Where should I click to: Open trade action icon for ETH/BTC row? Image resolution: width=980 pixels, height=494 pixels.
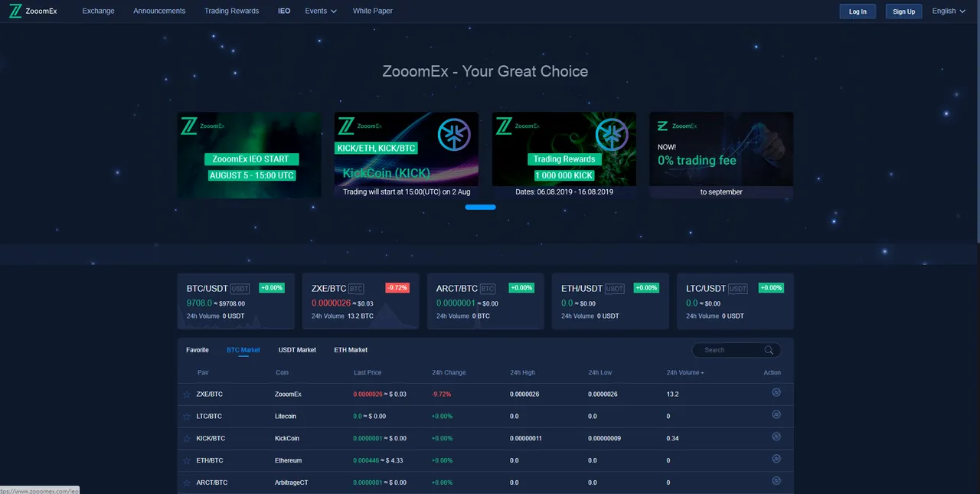coord(776,459)
